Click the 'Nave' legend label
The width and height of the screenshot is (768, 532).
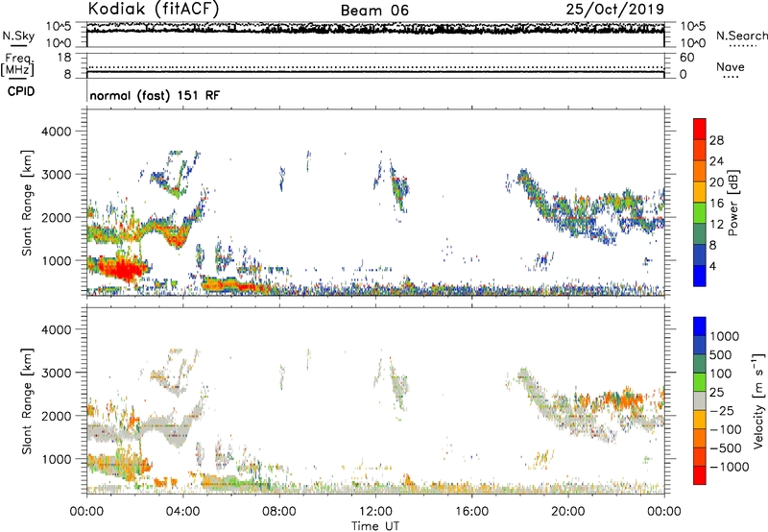[731, 66]
